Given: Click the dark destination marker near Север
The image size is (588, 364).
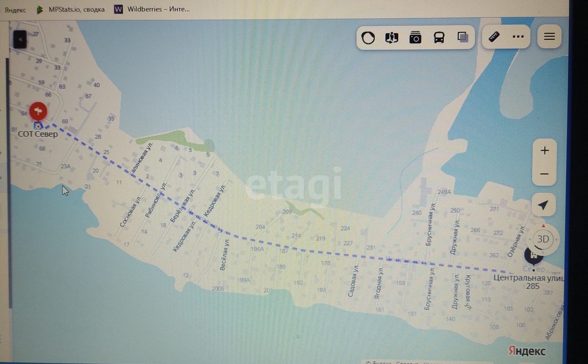Looking at the screenshot, I should (x=533, y=255).
